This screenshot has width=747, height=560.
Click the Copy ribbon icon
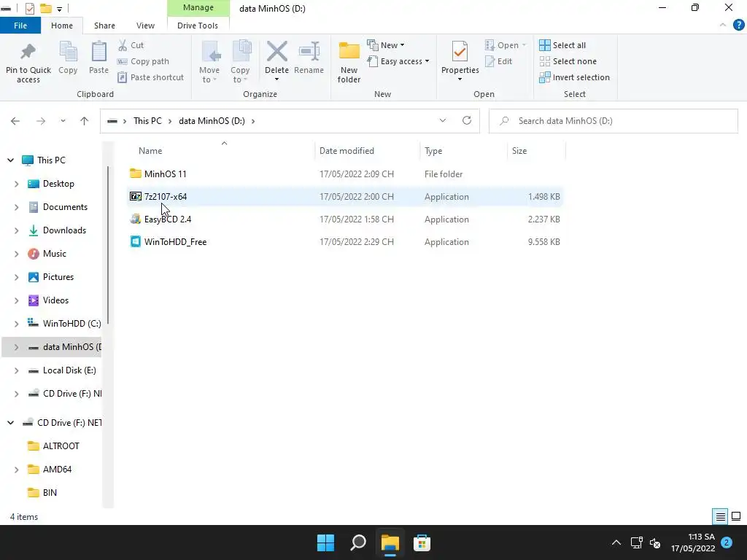pyautogui.click(x=68, y=52)
